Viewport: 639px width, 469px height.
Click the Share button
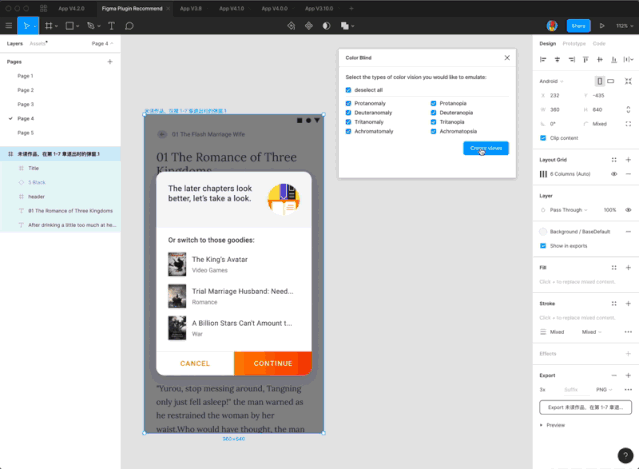pos(578,25)
